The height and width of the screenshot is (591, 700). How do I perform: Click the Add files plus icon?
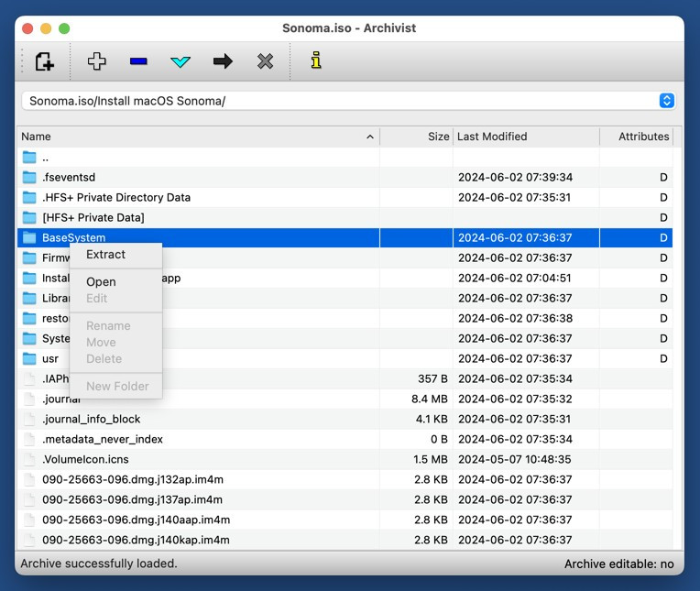pos(96,61)
